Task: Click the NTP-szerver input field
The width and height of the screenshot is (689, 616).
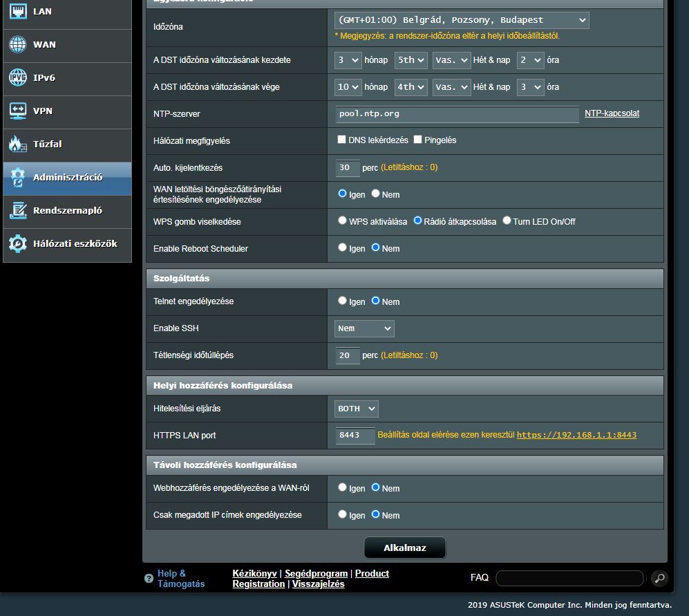Action: tap(457, 114)
